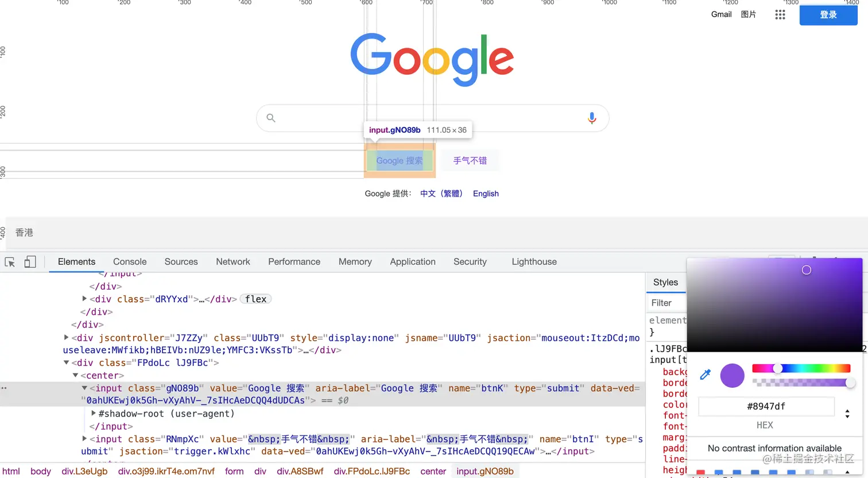Screen dimensions: 868x478
Task: Select div.A8SBwf in the breadcrumb bar
Action: 300,471
